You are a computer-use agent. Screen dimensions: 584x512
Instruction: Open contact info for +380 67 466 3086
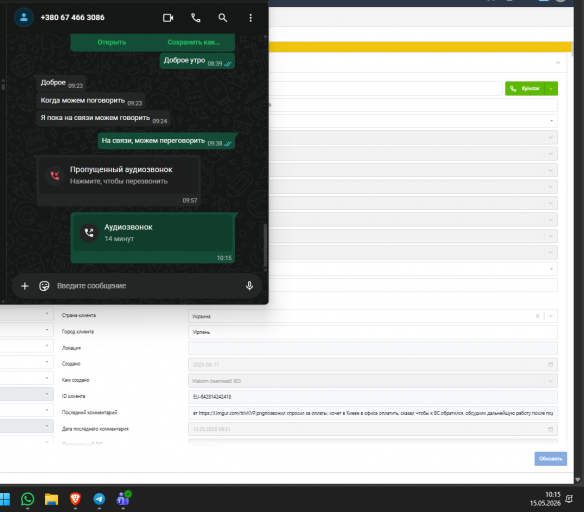click(x=72, y=18)
